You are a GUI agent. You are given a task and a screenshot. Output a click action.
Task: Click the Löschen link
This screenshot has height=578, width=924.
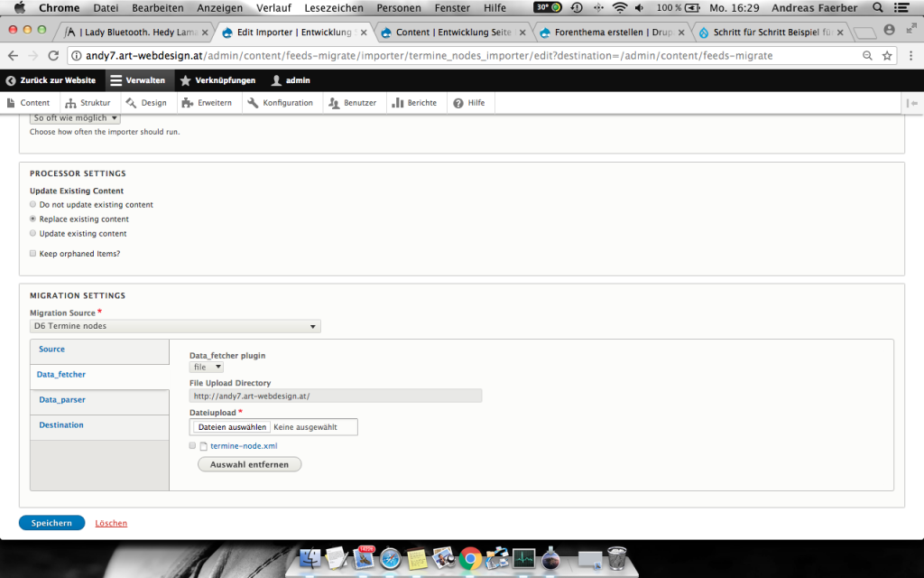point(111,523)
